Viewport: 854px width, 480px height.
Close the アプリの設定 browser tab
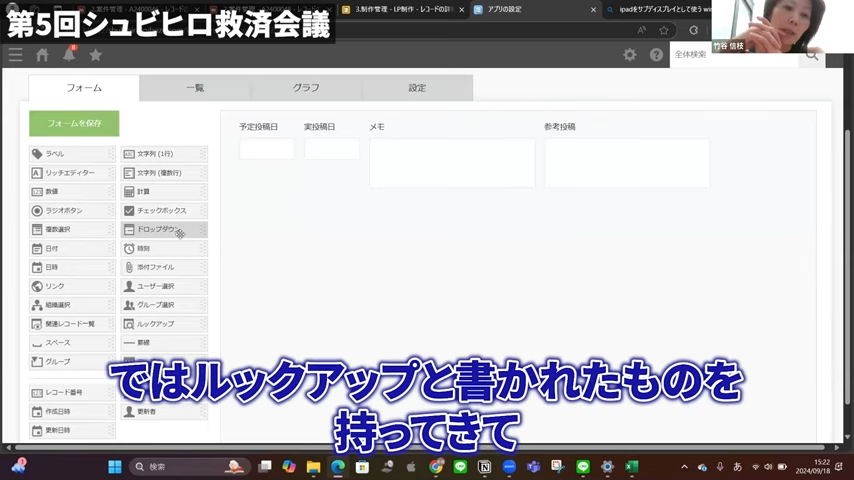pos(593,10)
